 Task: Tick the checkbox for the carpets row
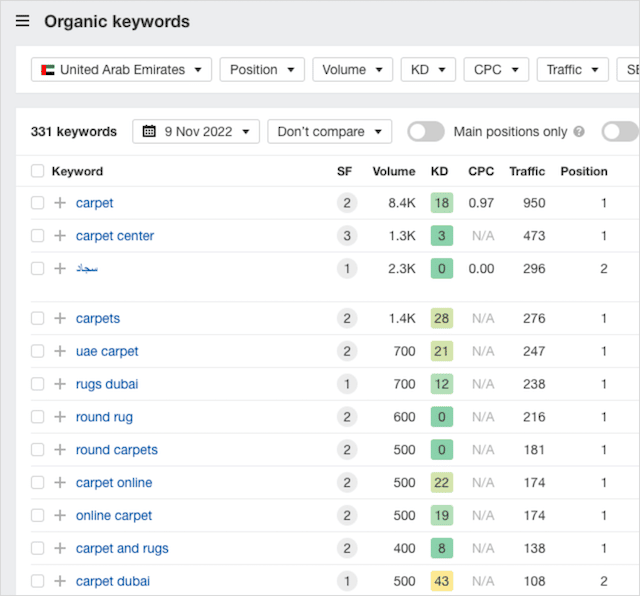(x=37, y=318)
